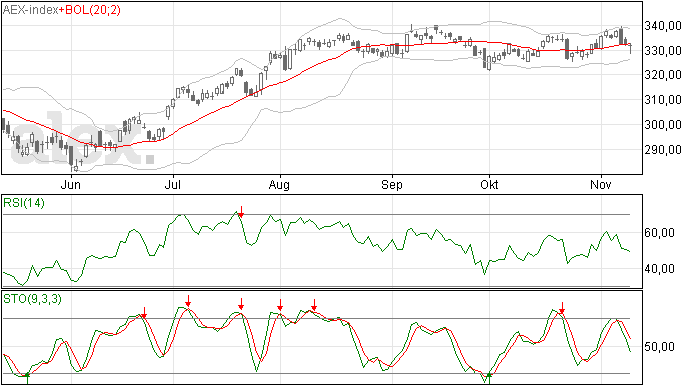This screenshot has height=387, width=690.
Task: Click the AEX-index chart title
Action: point(30,10)
